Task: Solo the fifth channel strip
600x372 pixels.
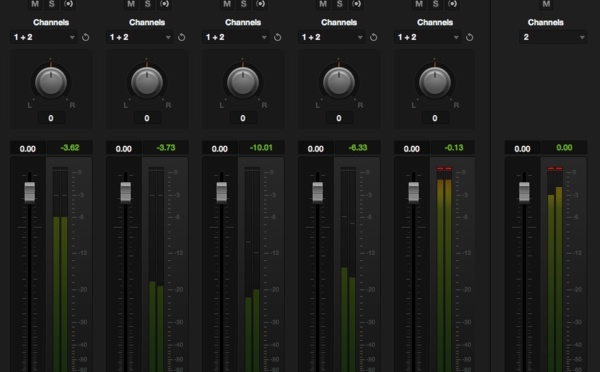Action: click(435, 4)
